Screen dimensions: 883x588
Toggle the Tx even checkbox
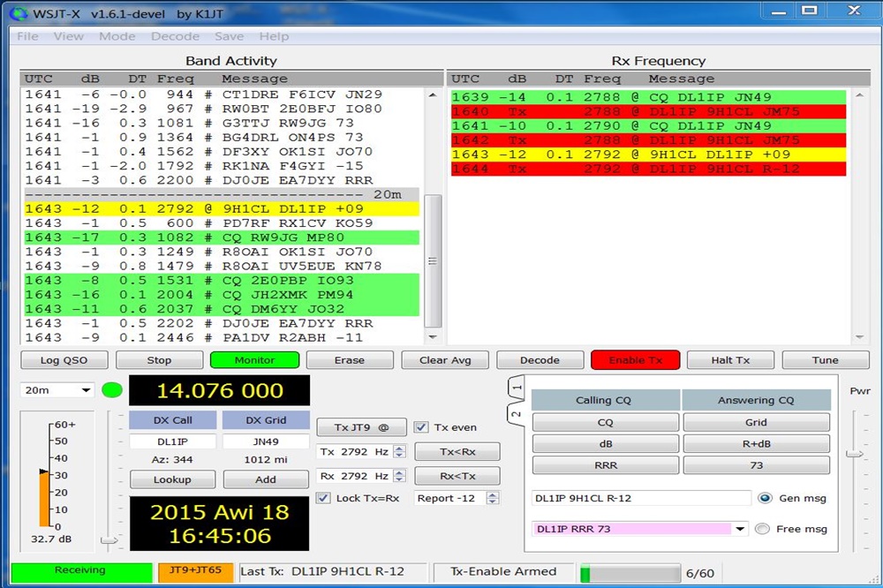[421, 427]
